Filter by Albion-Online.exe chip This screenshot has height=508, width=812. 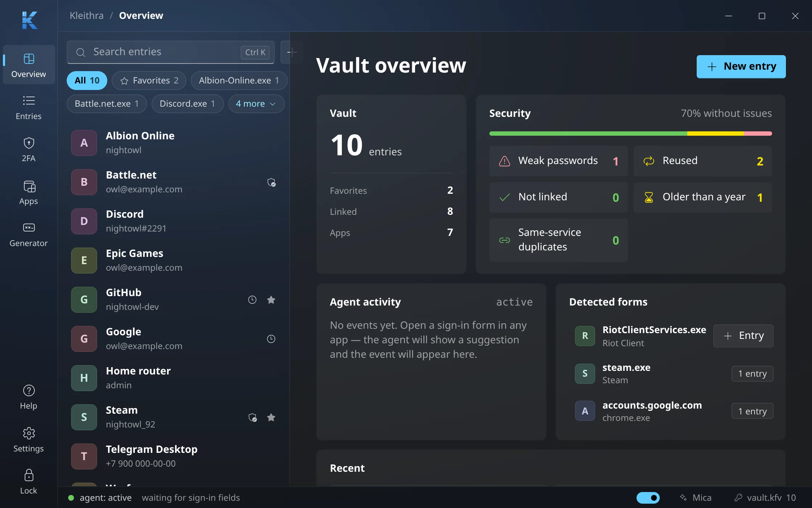(x=239, y=81)
